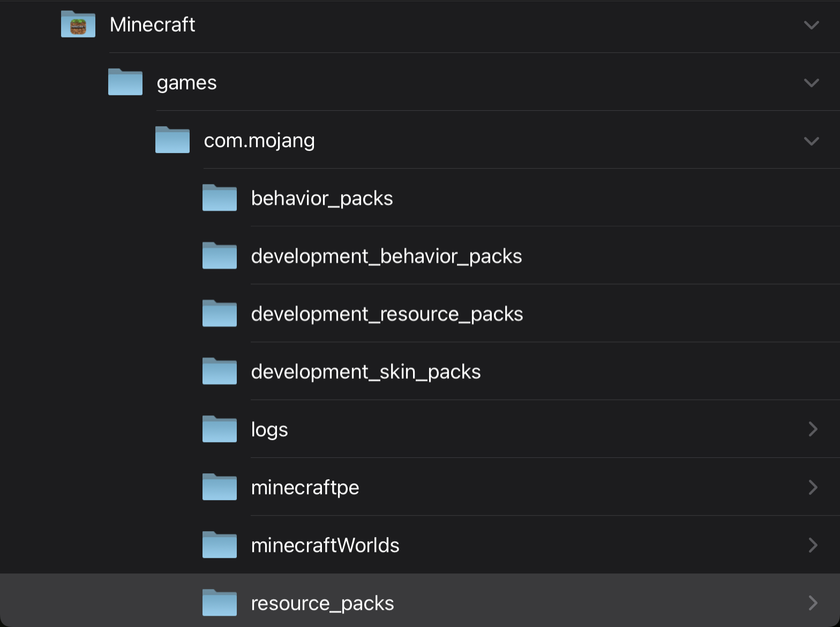Click the development_skin_packs folder icon

(x=220, y=371)
